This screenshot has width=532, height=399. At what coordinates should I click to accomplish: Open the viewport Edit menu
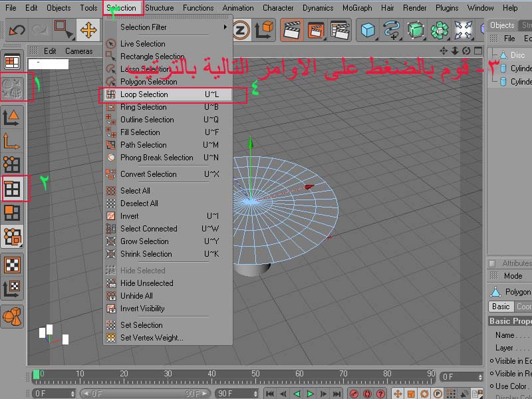(x=50, y=51)
